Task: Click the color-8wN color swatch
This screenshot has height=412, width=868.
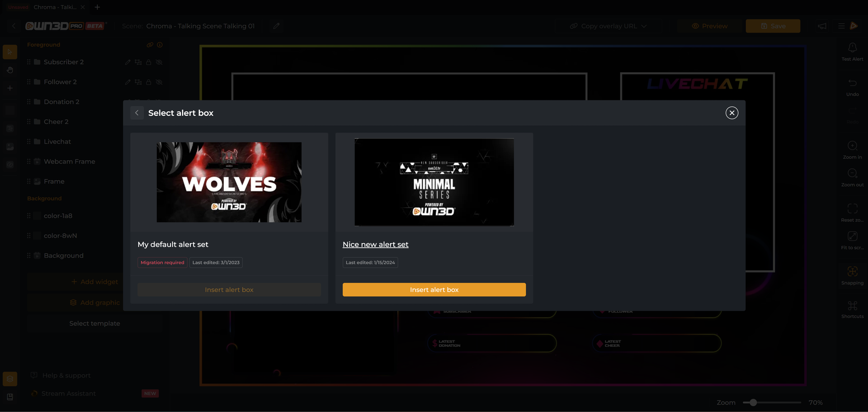Action: click(x=37, y=236)
